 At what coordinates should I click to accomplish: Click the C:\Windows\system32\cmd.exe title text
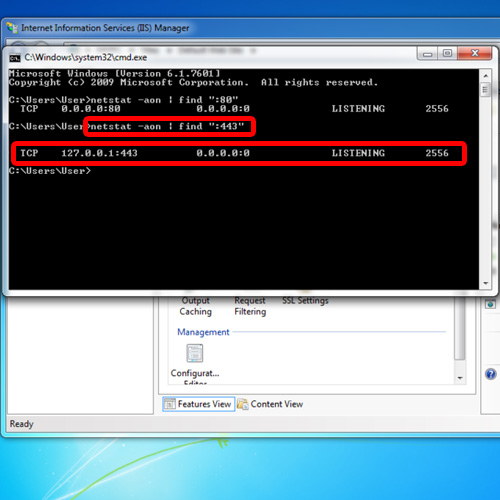86,57
